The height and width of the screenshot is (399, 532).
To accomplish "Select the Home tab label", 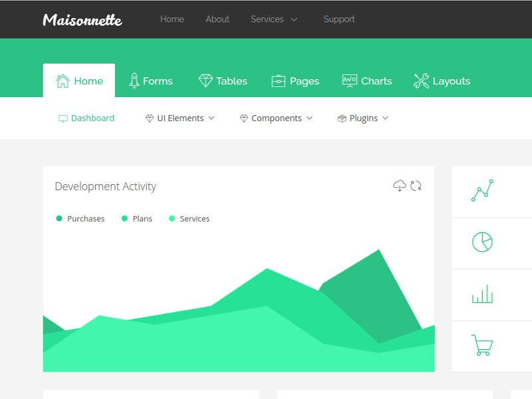I will (x=88, y=81).
